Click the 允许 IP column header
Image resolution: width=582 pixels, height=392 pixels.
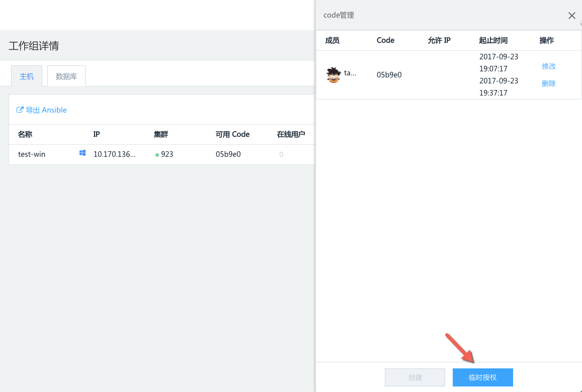439,40
